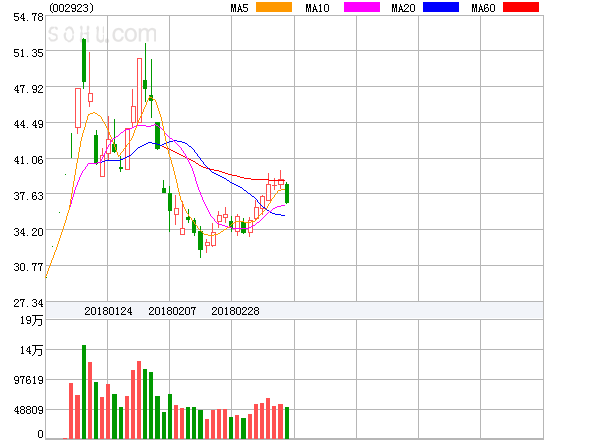The height and width of the screenshot is (440, 600).
Task: Click the MA60 legend label
Action: click(x=483, y=8)
